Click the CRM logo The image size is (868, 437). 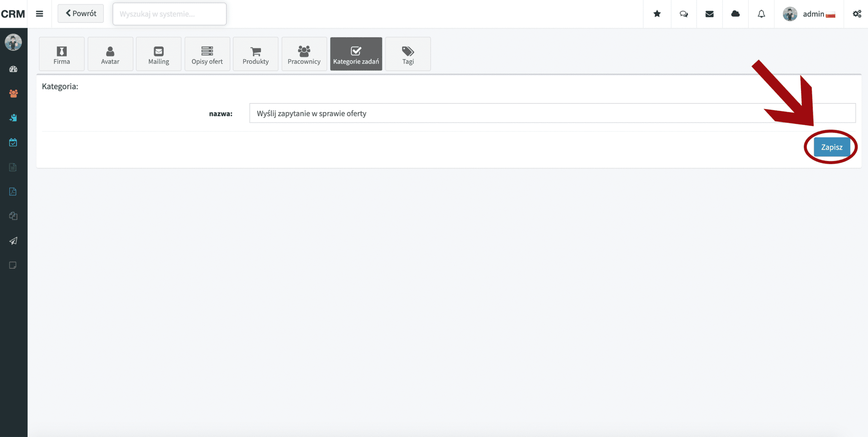coord(13,14)
